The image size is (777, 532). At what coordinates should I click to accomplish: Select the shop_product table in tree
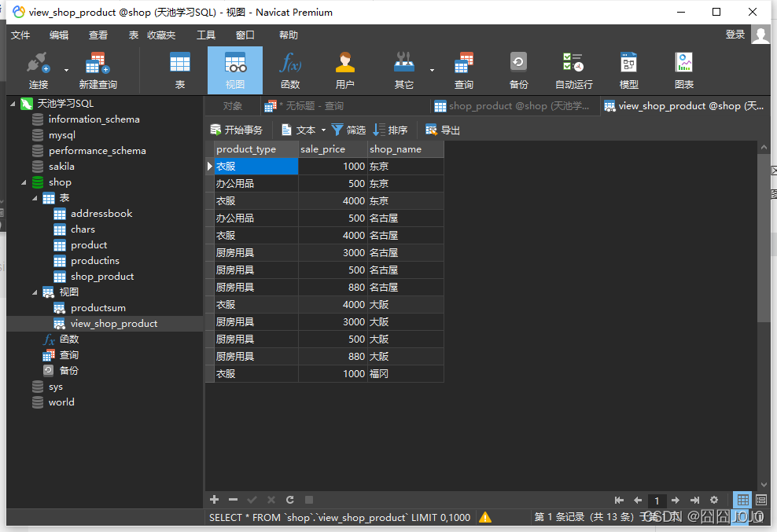point(102,277)
